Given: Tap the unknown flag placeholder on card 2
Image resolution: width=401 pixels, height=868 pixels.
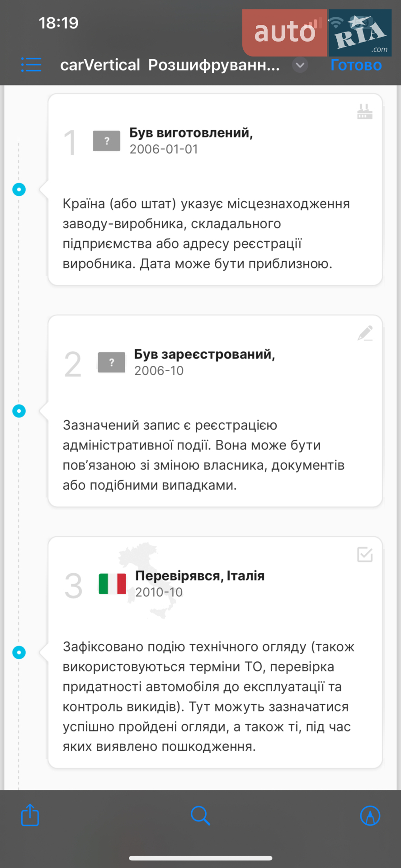Looking at the screenshot, I should [x=111, y=362].
